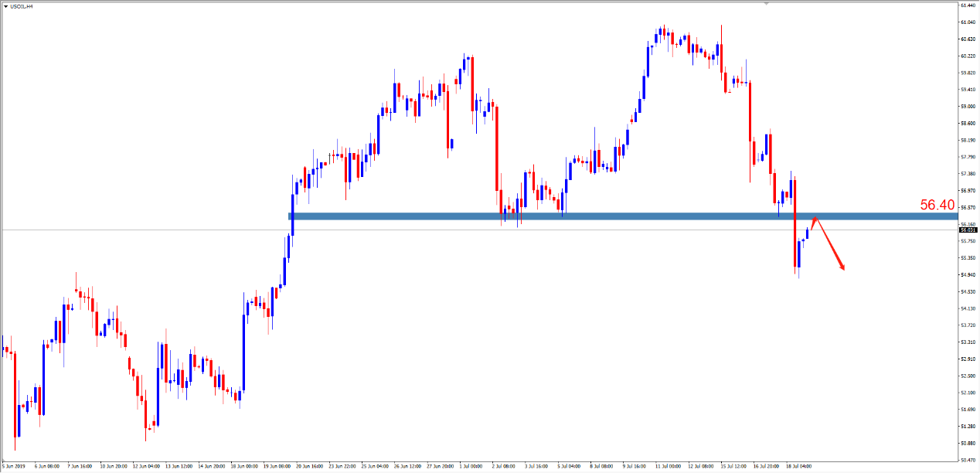Click the 54.940 label on price axis
Screen dimensions: 980x473
point(967,275)
